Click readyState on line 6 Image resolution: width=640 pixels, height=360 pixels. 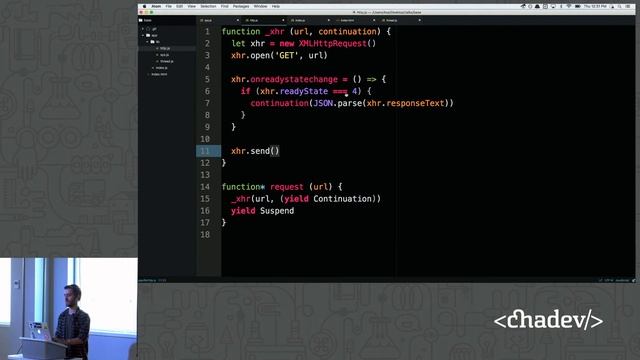point(304,91)
